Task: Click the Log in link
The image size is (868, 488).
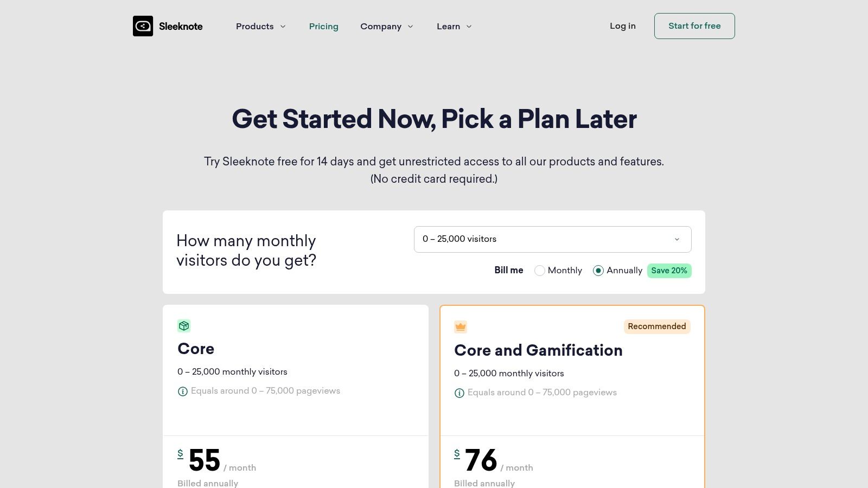Action: pyautogui.click(x=622, y=26)
